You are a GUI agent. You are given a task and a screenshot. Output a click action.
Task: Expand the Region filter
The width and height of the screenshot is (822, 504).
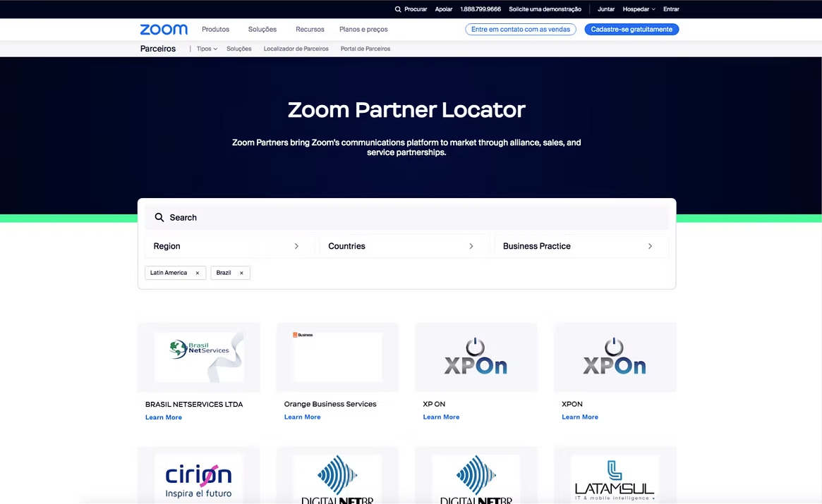pyautogui.click(x=227, y=246)
